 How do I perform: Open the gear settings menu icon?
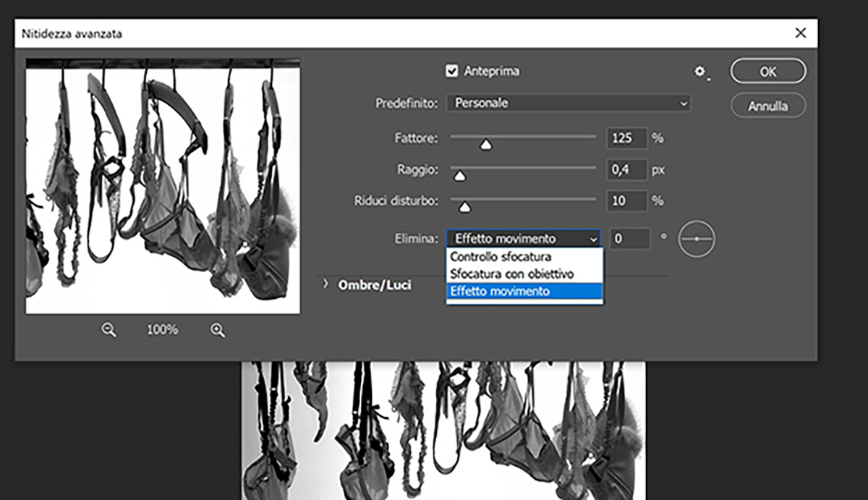[699, 72]
